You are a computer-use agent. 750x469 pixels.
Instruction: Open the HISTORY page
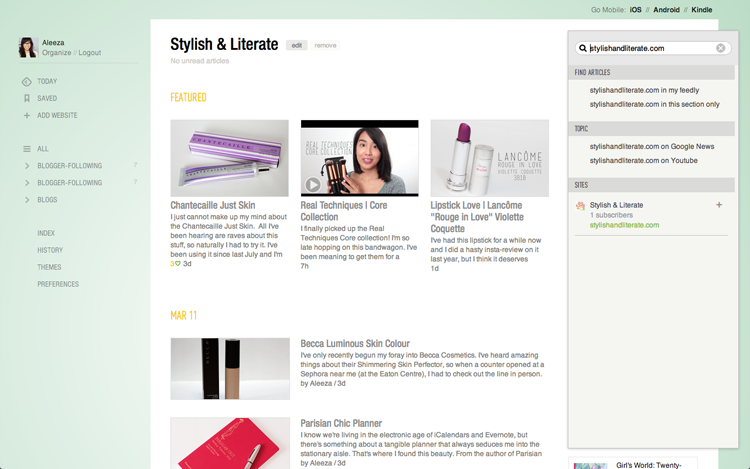(x=50, y=251)
